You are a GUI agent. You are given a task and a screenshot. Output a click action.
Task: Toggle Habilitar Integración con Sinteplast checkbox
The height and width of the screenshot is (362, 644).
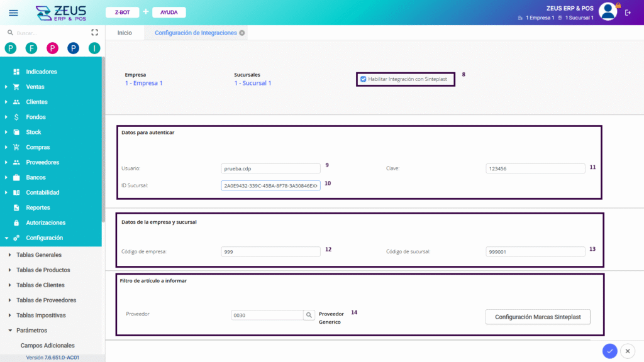[x=363, y=79]
